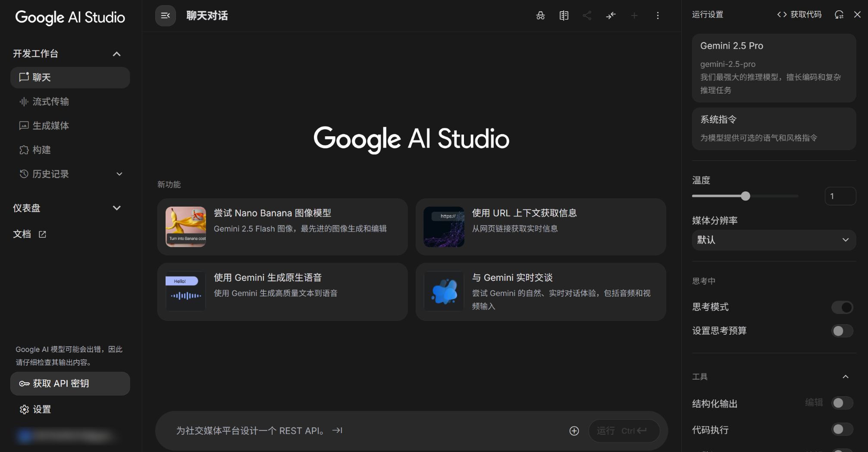Click the collapse arrows icon in top toolbar
Screen dimensions: 868x452
(x=611, y=16)
